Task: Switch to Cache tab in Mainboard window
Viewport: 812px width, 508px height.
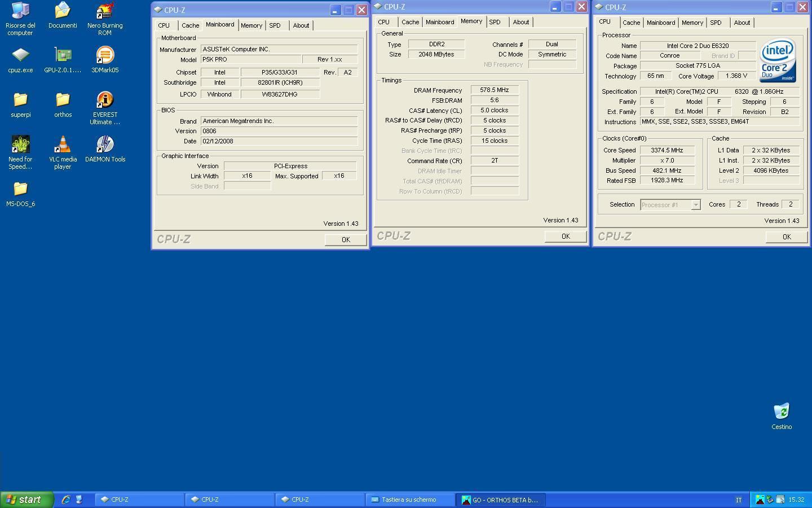Action: point(190,25)
